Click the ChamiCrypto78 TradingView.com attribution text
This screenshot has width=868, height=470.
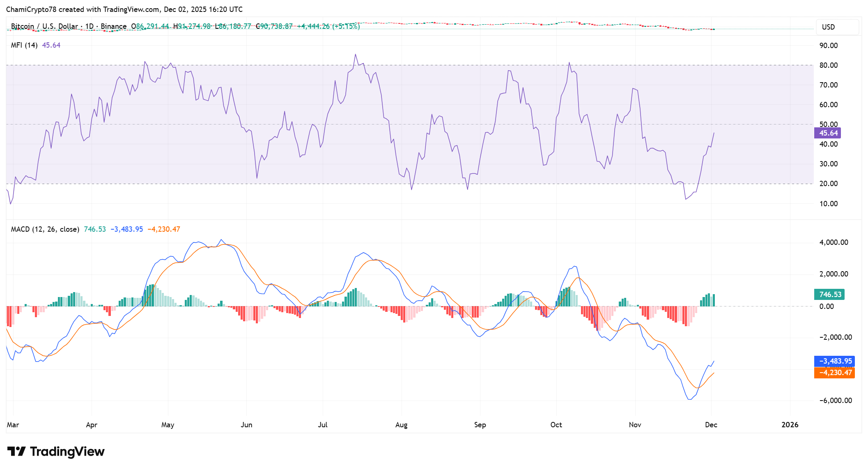click(x=124, y=9)
